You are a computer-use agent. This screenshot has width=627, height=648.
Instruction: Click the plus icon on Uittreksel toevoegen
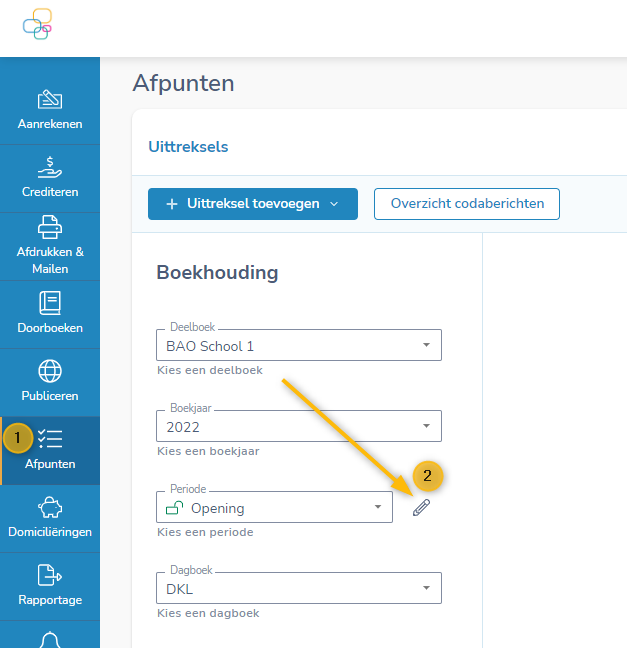tap(172, 204)
